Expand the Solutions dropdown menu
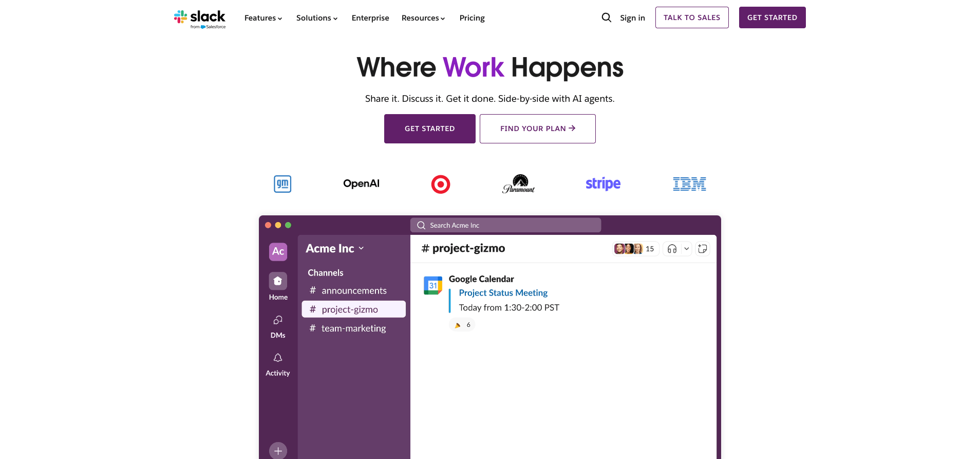The height and width of the screenshot is (459, 980). (317, 18)
